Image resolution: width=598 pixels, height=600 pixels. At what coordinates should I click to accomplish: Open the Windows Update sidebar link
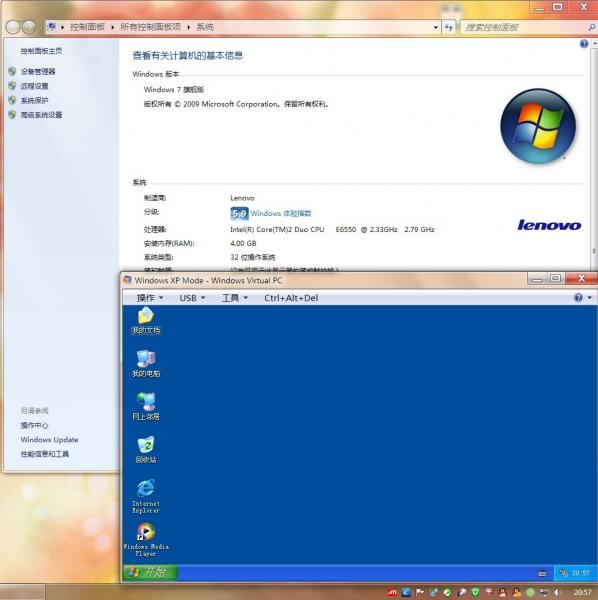point(49,440)
